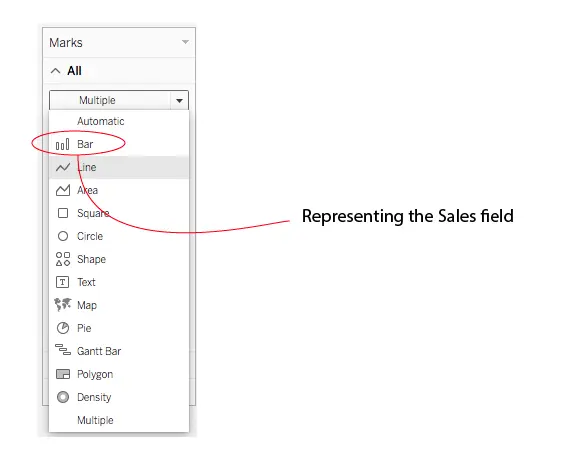Click the Circle mark icon
The image size is (583, 469).
click(x=63, y=236)
